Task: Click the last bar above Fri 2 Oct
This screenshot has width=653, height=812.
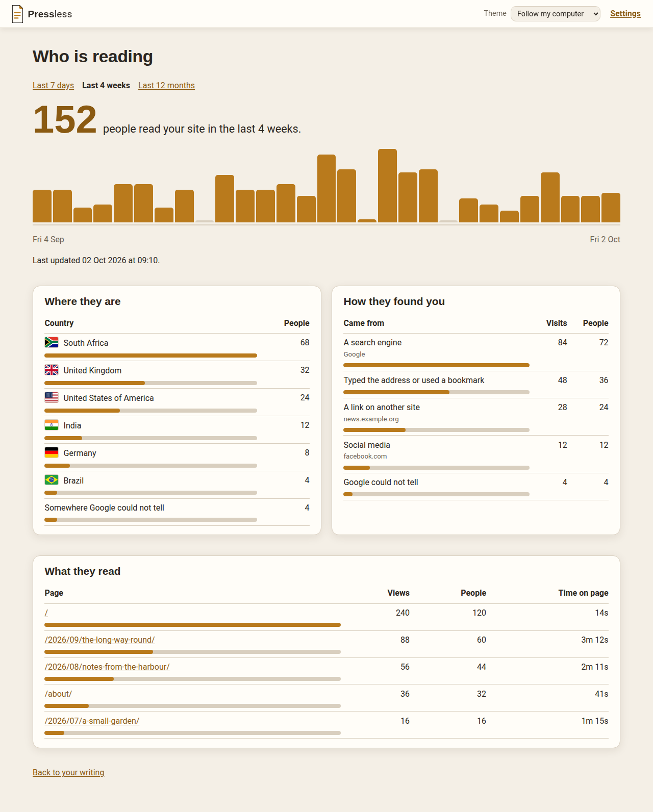Action: (x=611, y=208)
